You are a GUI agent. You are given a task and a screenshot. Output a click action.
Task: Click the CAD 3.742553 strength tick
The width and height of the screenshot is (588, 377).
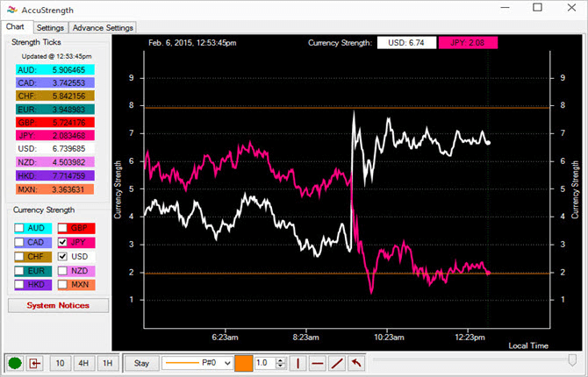coord(55,82)
